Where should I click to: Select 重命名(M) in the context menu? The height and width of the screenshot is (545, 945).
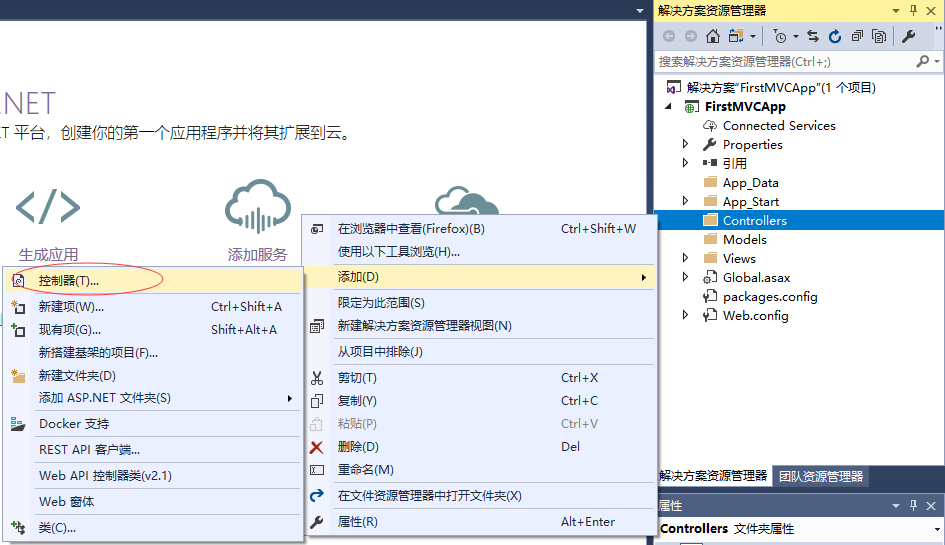365,470
